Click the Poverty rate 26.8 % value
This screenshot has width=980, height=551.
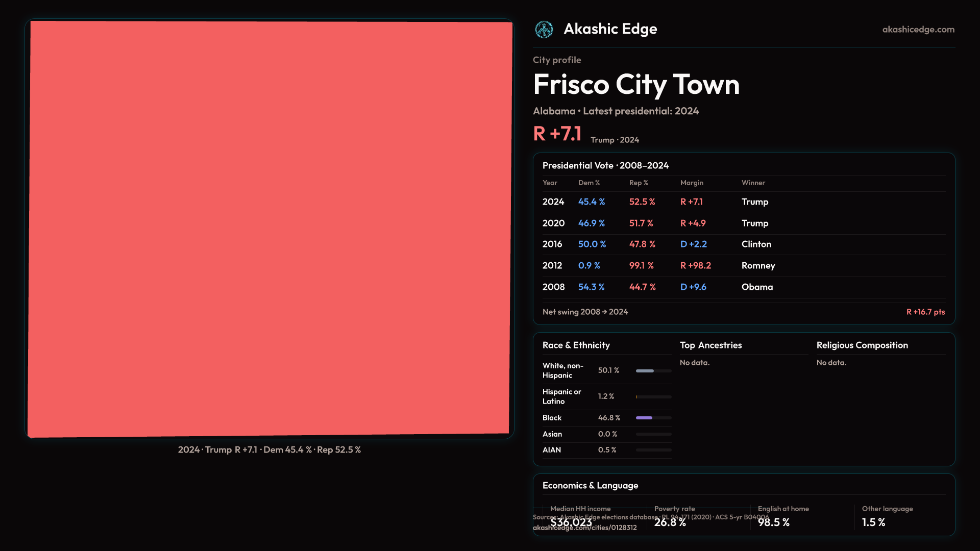tap(670, 522)
